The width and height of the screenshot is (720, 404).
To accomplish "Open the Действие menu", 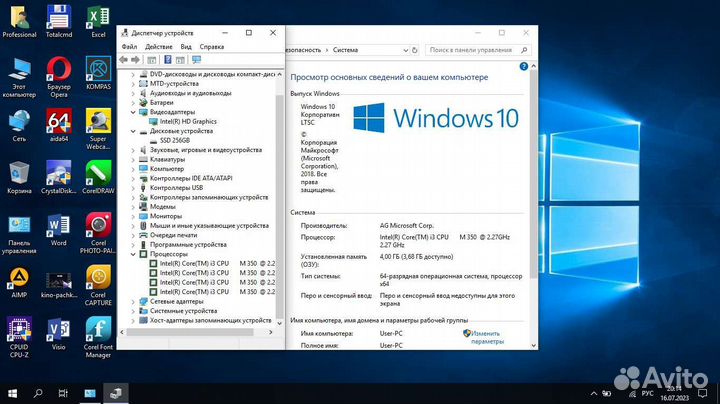I will [x=158, y=47].
